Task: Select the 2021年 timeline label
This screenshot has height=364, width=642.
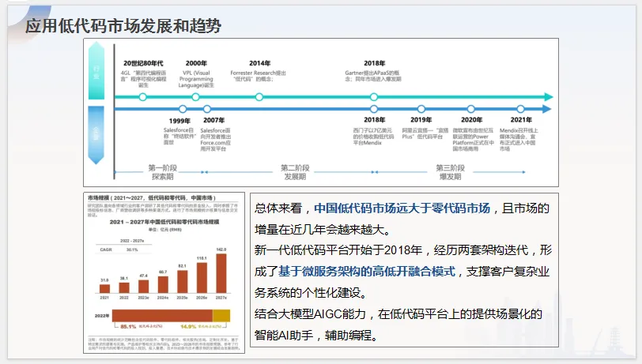Action: click(521, 120)
